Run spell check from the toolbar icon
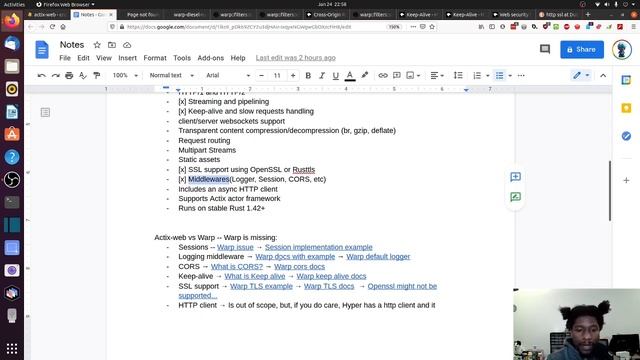Screen dimensions: 640x360 coord(83,76)
